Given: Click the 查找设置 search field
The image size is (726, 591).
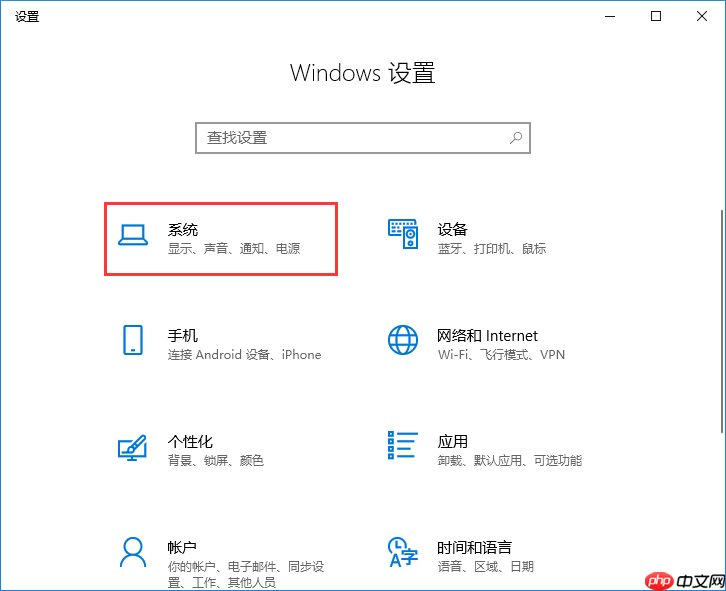Looking at the screenshot, I should tap(363, 138).
